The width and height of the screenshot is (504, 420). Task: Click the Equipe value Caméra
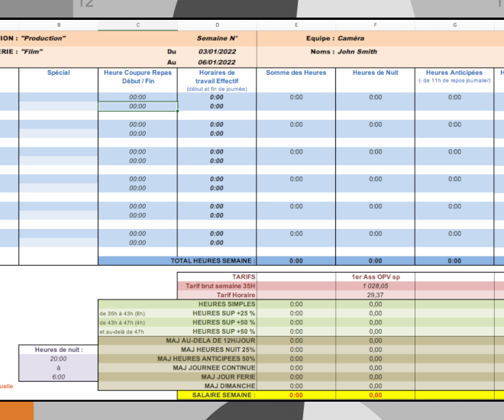coord(351,38)
